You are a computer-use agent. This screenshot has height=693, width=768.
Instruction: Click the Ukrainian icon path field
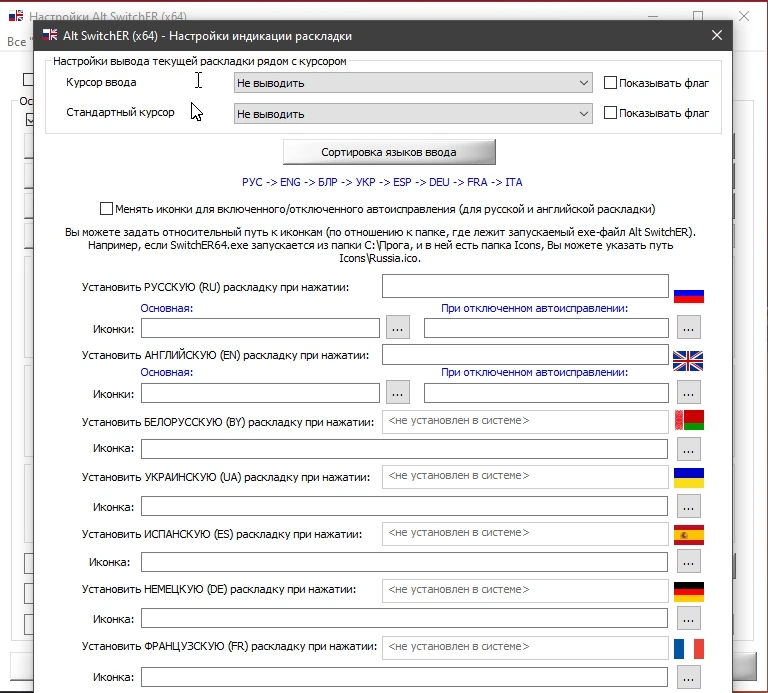click(x=404, y=506)
